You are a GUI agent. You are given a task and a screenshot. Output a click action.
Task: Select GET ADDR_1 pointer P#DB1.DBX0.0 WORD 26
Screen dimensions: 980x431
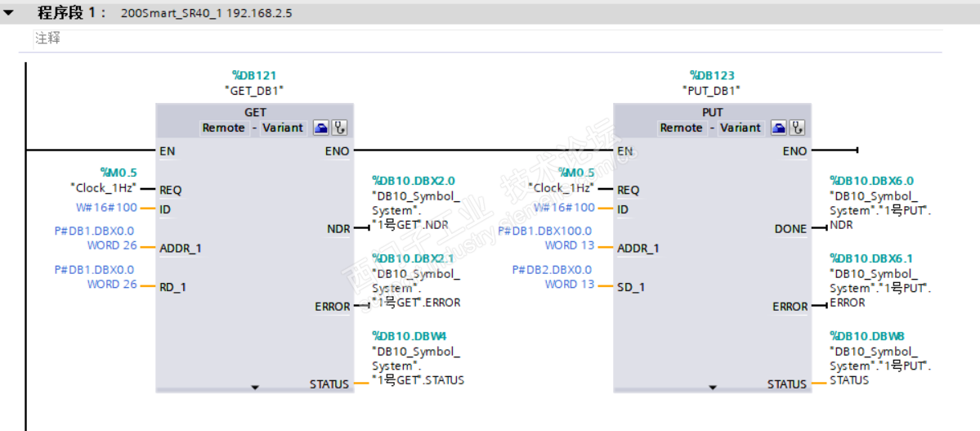[95, 238]
